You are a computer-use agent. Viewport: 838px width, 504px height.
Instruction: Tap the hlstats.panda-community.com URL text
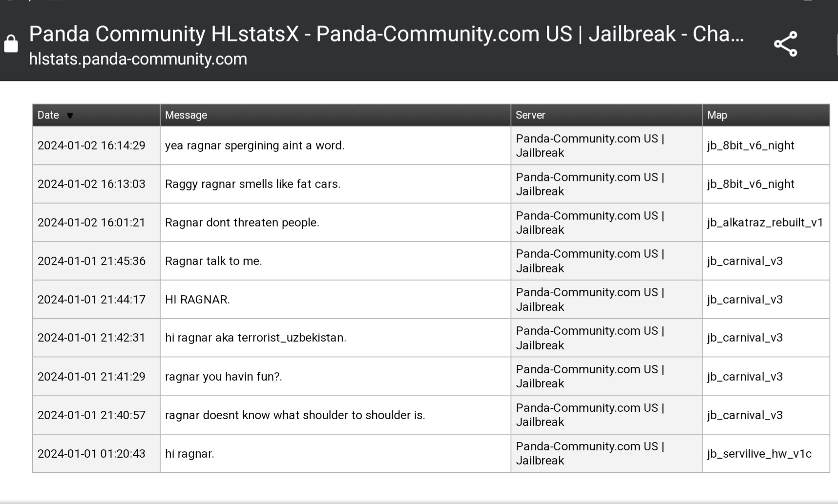(x=138, y=59)
